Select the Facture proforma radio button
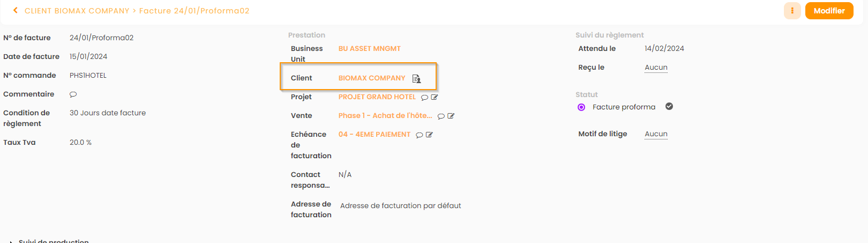 pyautogui.click(x=581, y=107)
